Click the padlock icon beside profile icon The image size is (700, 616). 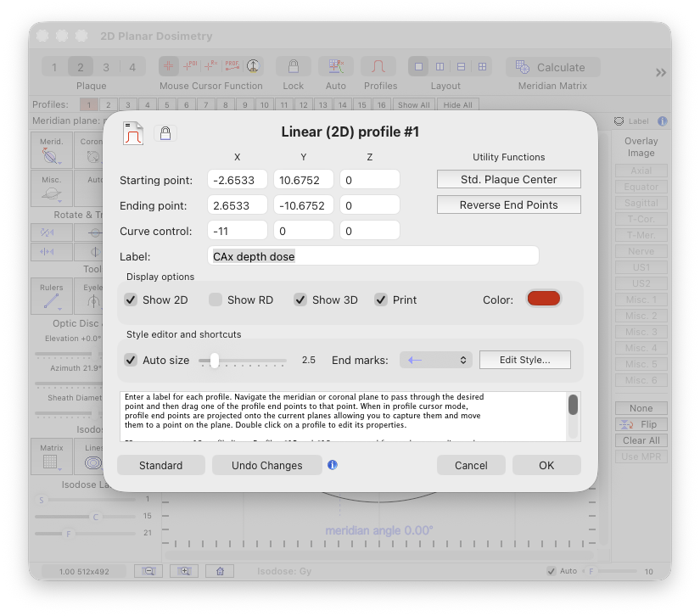point(165,133)
